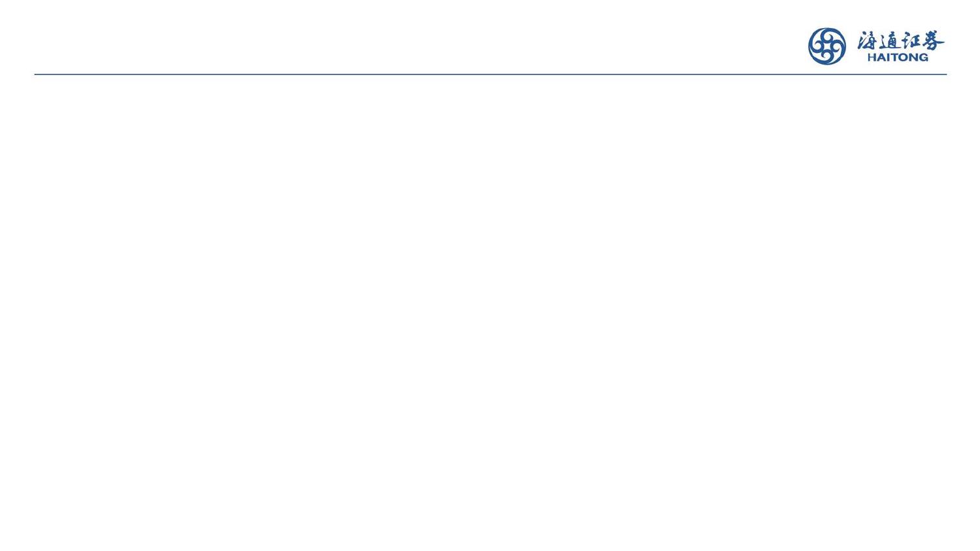Click the blank white slide body area
The width and height of the screenshot is (980, 551).
(490, 313)
